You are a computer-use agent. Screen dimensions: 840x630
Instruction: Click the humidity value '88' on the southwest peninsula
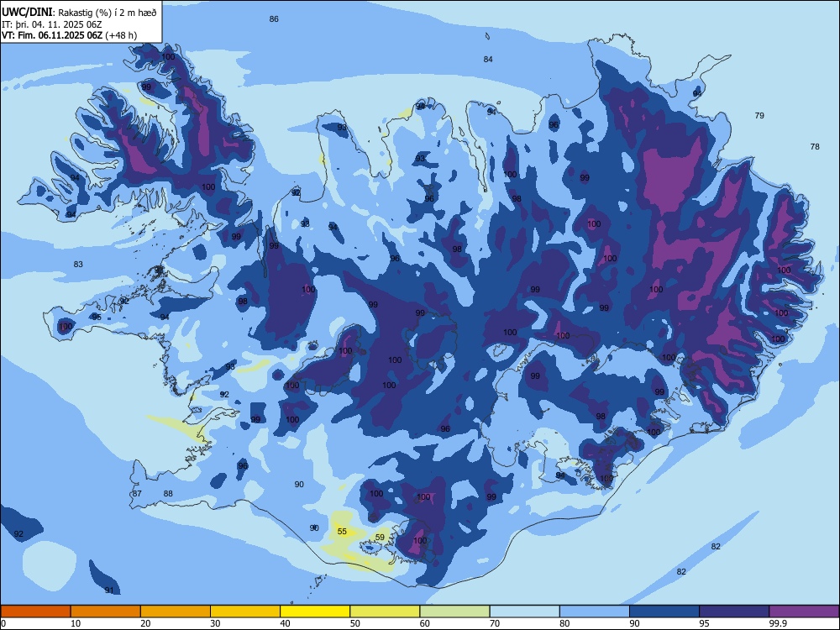(x=168, y=493)
